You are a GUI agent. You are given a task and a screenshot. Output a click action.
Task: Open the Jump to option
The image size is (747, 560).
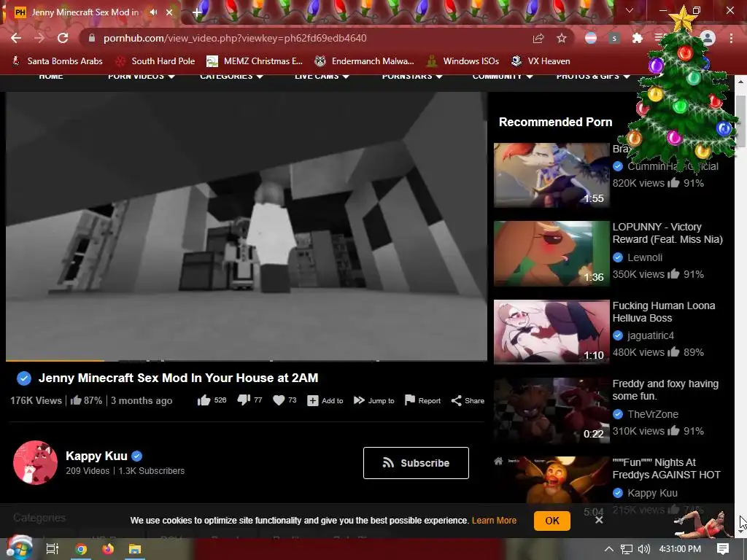click(374, 400)
